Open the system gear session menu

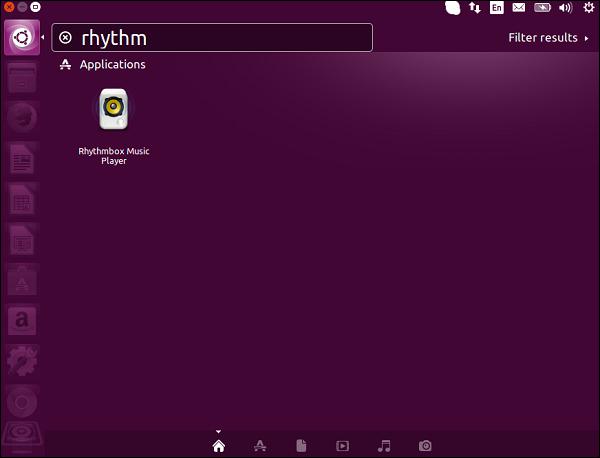pyautogui.click(x=588, y=8)
